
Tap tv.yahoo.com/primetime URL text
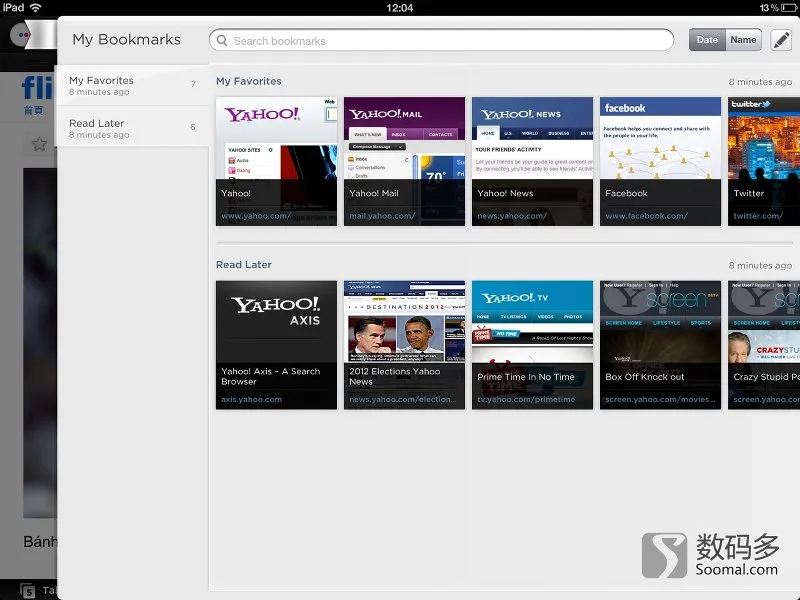[x=526, y=399]
